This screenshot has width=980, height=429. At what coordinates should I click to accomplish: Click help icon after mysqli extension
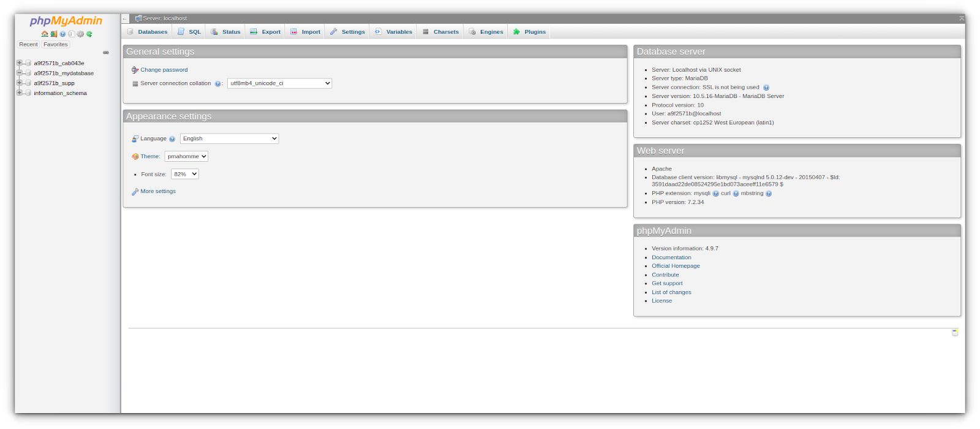(715, 194)
